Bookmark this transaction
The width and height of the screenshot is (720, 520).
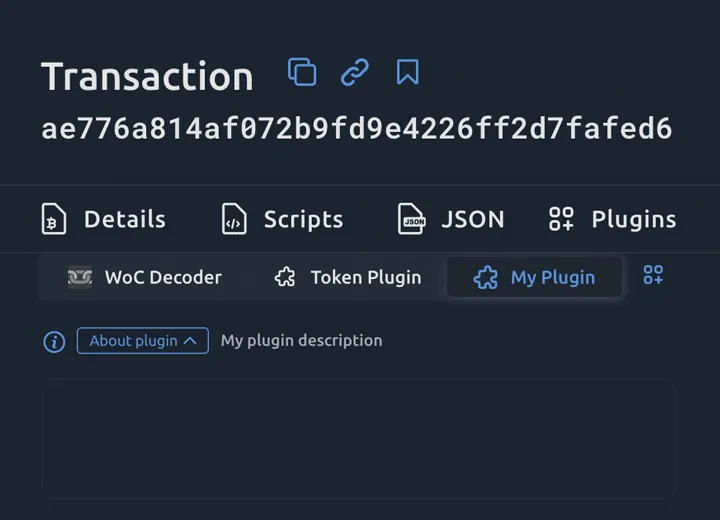click(x=407, y=72)
